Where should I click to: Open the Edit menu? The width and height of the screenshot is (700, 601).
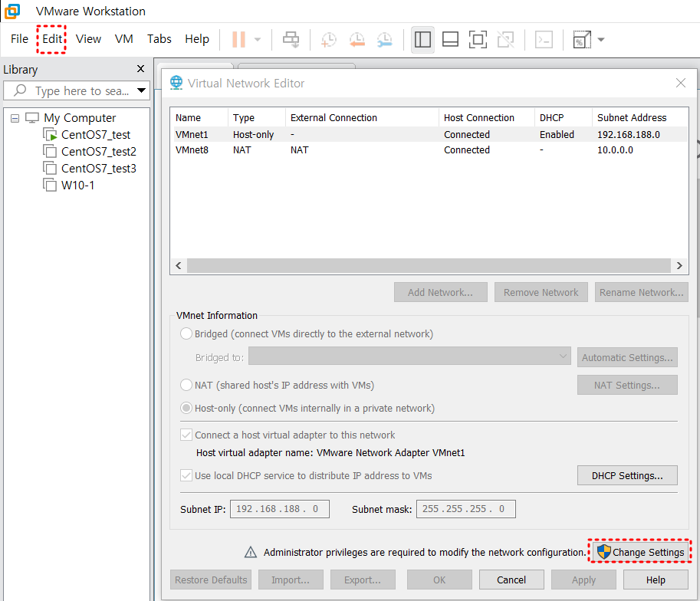pos(52,39)
